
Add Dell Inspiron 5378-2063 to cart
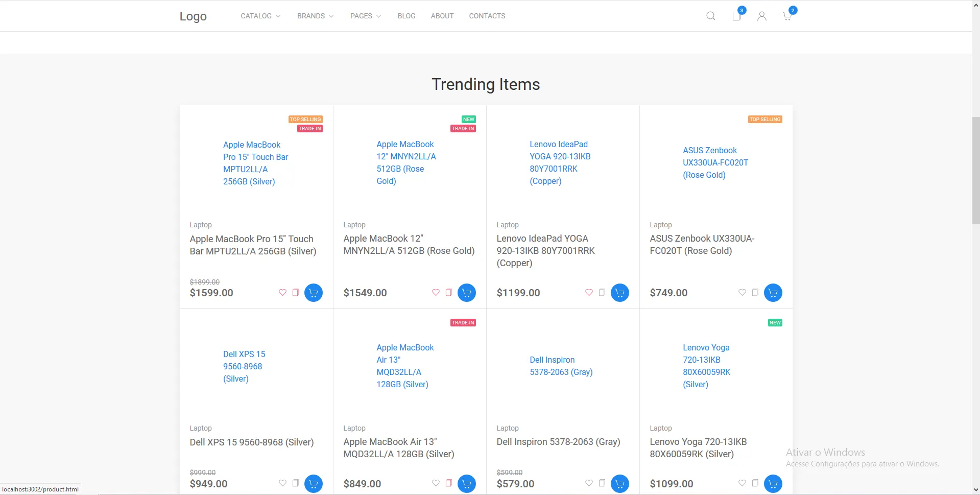coord(620,484)
